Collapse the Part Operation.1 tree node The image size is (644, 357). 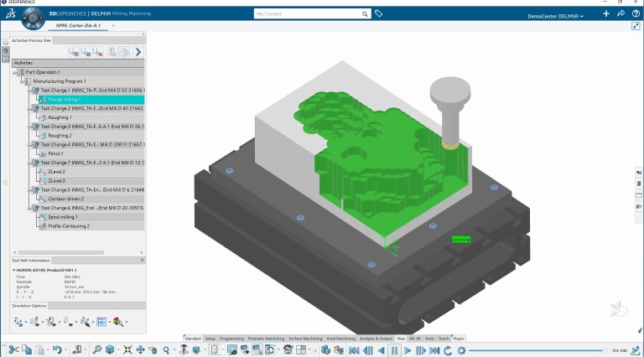click(x=15, y=72)
